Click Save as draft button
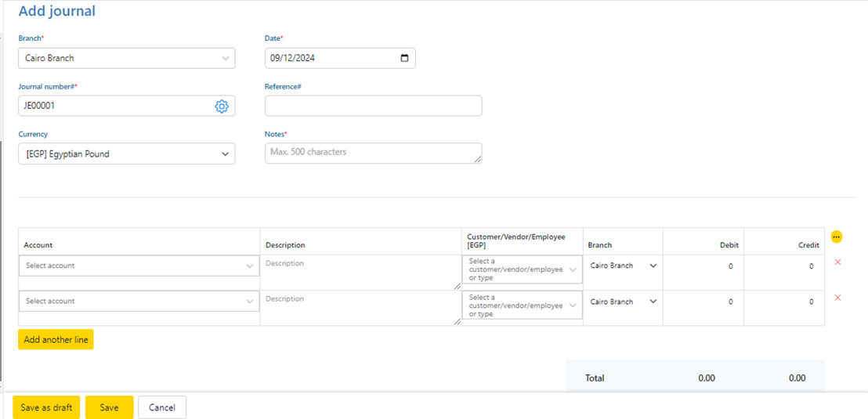 (46, 408)
